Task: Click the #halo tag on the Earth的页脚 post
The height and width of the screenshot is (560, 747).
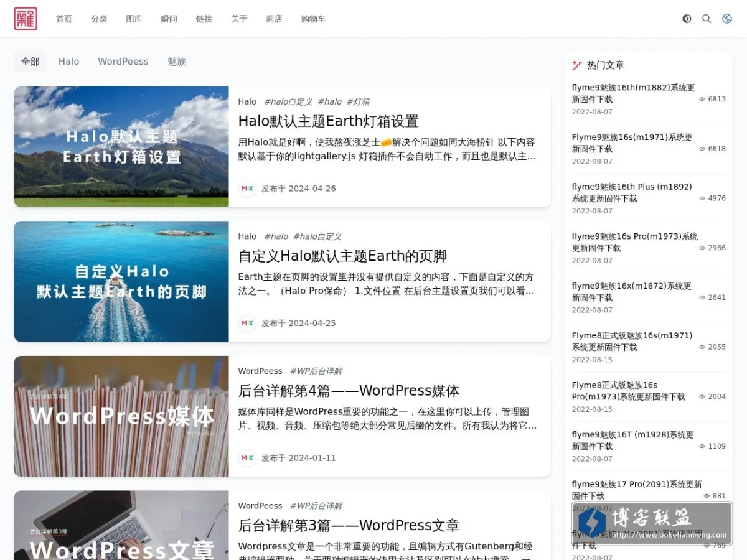Action: 276,236
